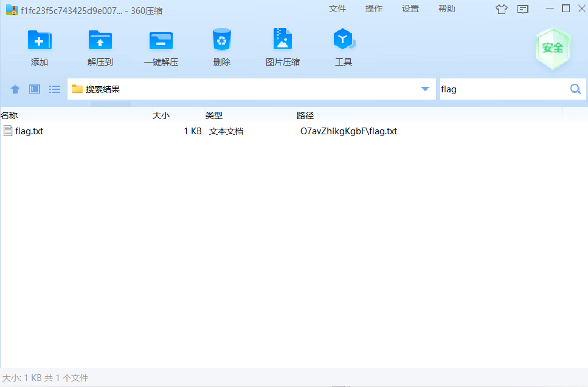The height and width of the screenshot is (387, 588).
Task: Open the feedback message icon in title bar
Action: point(523,9)
